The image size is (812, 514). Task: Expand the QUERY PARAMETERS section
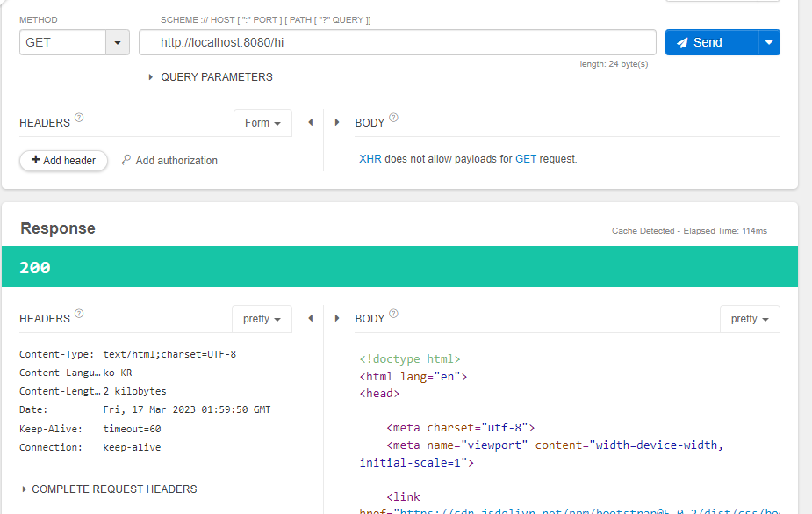(x=211, y=77)
